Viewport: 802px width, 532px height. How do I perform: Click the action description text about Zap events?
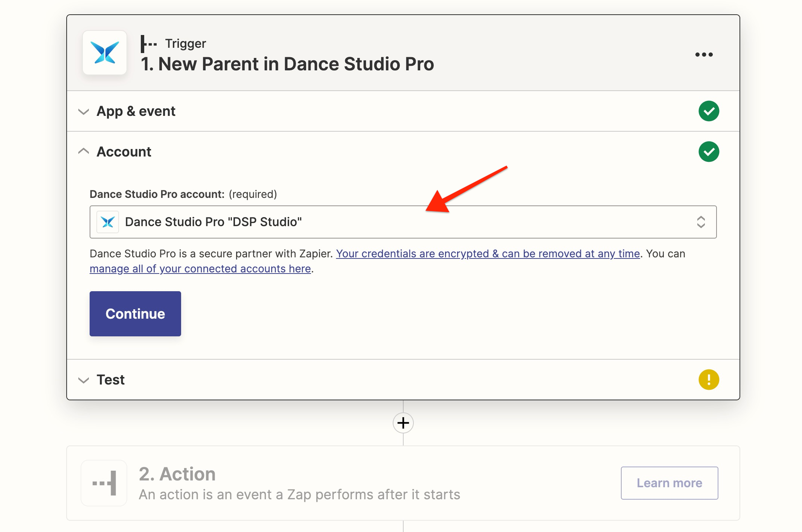tap(299, 494)
